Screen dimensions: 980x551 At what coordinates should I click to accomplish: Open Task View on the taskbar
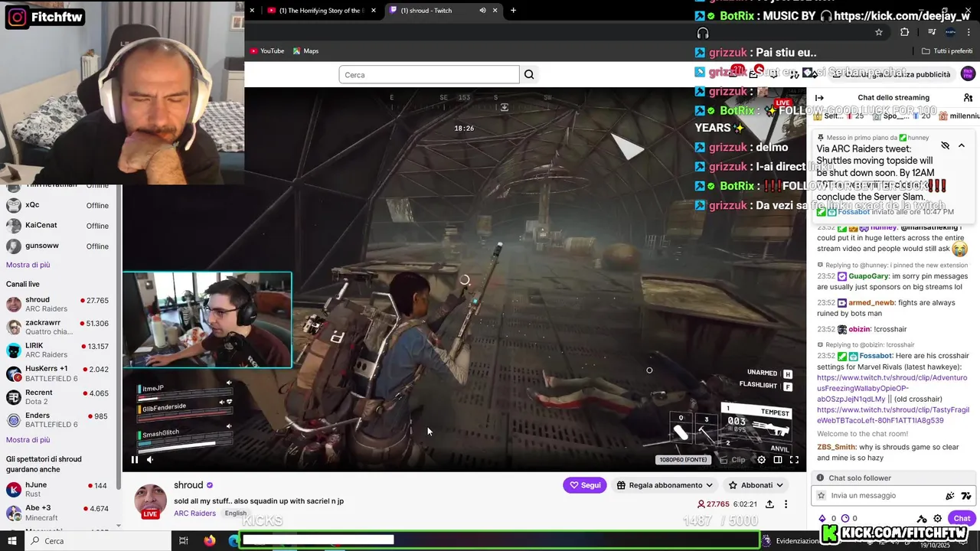point(184,541)
